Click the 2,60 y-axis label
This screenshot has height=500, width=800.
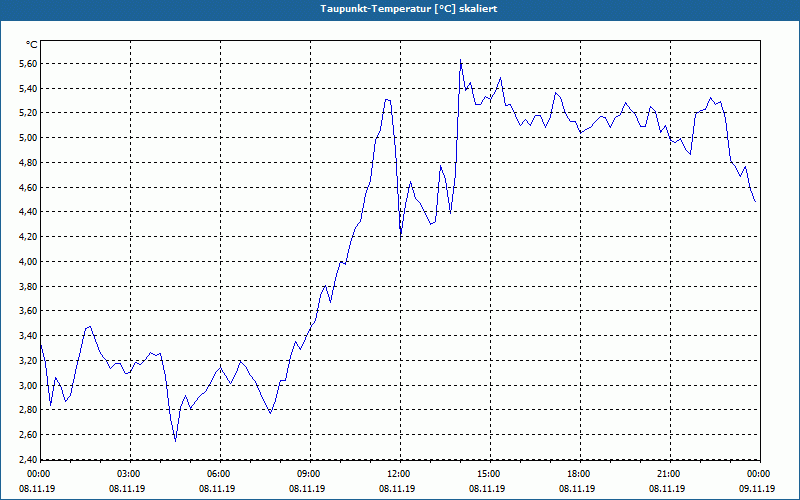[29, 435]
